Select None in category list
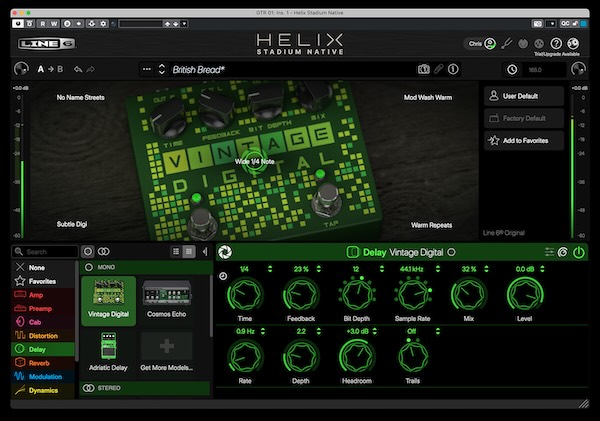 pos(43,268)
